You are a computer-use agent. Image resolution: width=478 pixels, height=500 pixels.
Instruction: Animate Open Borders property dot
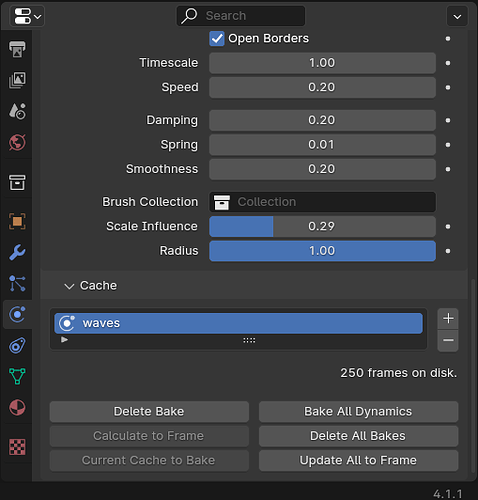(448, 39)
